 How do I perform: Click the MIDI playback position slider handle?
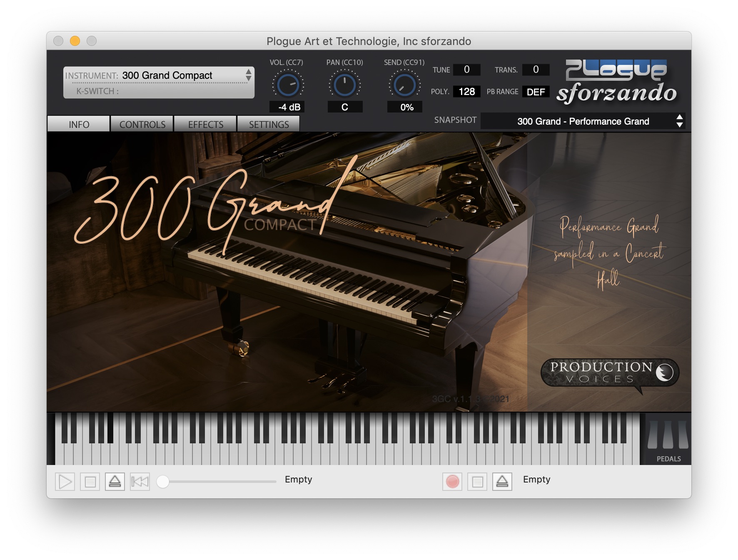coord(163,482)
